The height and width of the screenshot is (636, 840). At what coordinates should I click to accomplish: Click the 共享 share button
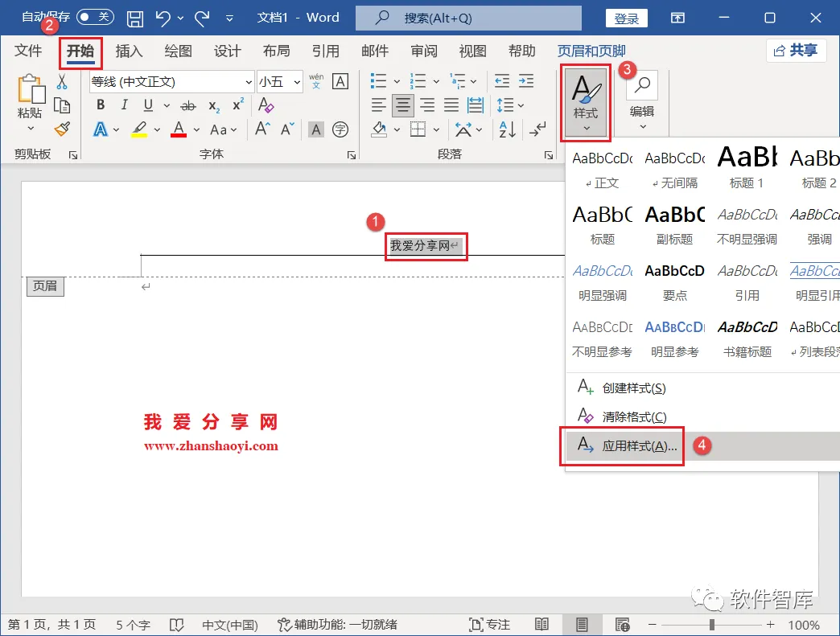796,51
